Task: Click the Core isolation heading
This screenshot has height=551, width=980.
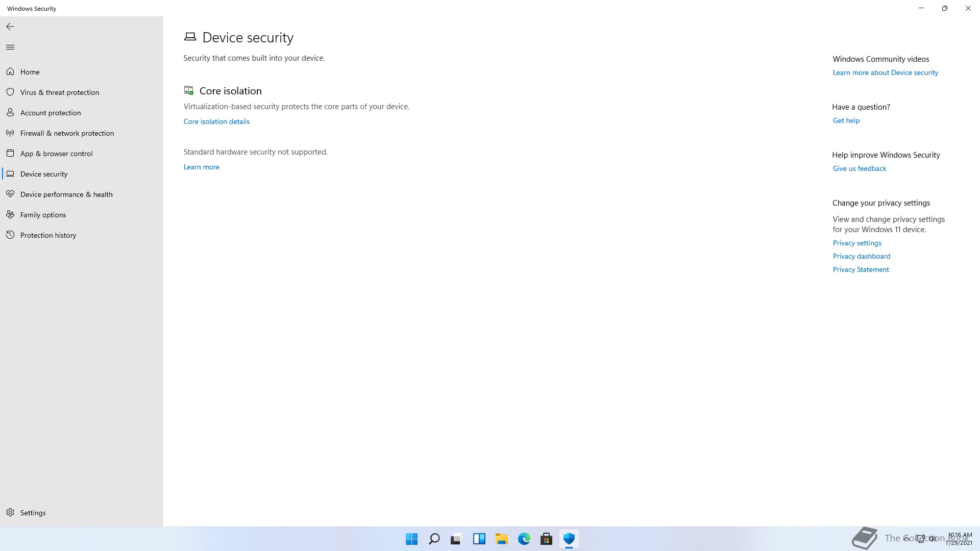Action: click(230, 91)
